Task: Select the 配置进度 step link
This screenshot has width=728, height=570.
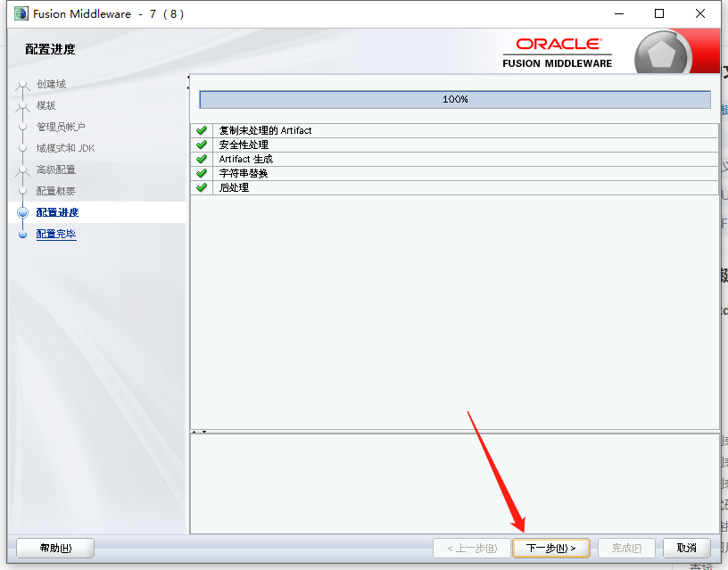Action: [56, 211]
